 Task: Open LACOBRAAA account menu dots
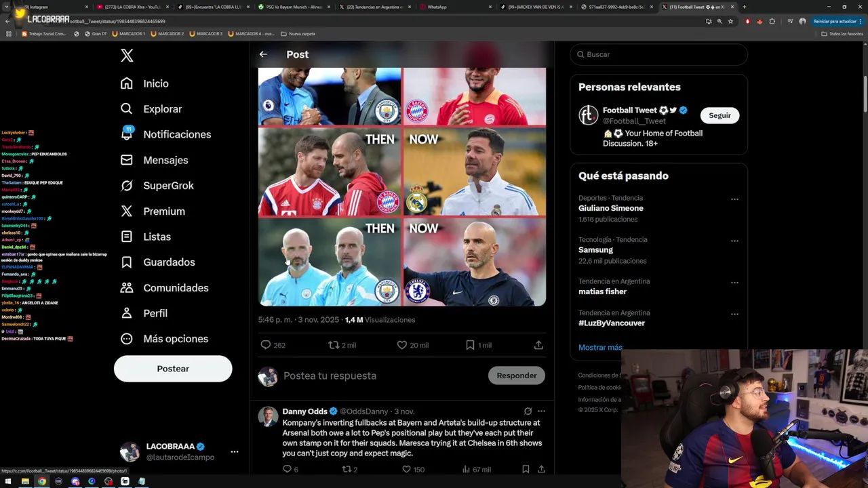tap(234, 451)
